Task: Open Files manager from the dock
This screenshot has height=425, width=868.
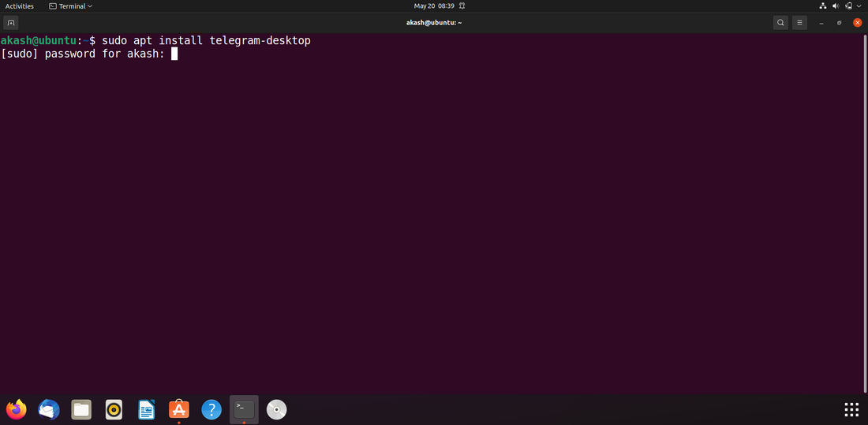Action: coord(81,409)
